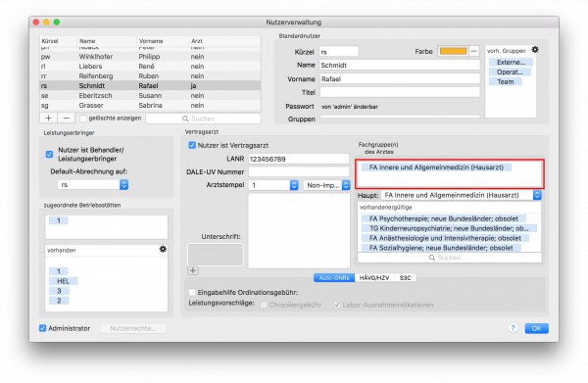Image resolution: width=588 pixels, height=383 pixels.
Task: Select assigned Betriebsstätte 1 in zugeordnete list
Action: [59, 220]
